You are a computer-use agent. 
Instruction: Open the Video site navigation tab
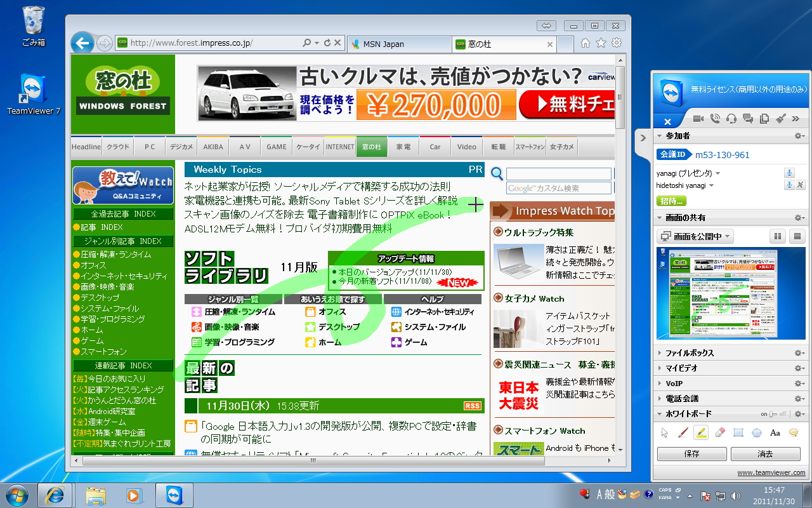467,147
